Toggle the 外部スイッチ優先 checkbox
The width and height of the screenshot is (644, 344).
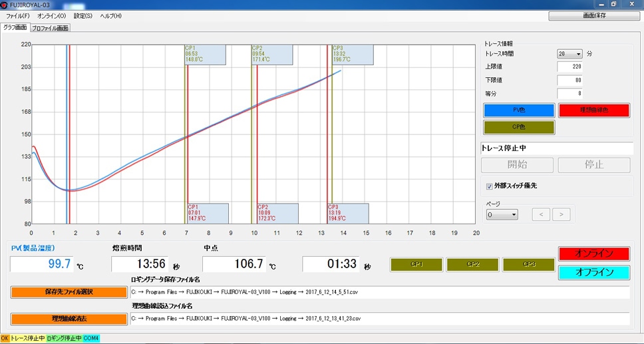[x=489, y=186]
